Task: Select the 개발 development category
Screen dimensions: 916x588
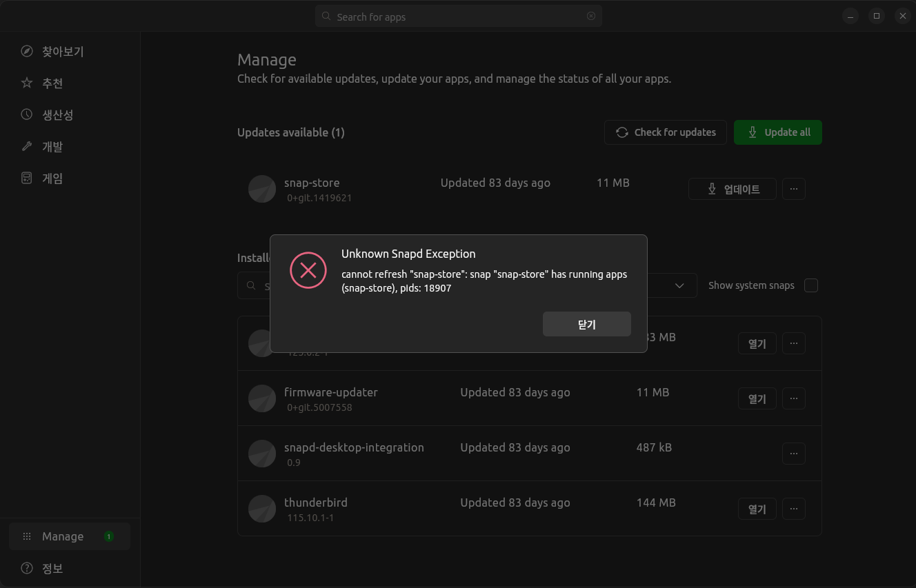Action: pyautogui.click(x=70, y=147)
